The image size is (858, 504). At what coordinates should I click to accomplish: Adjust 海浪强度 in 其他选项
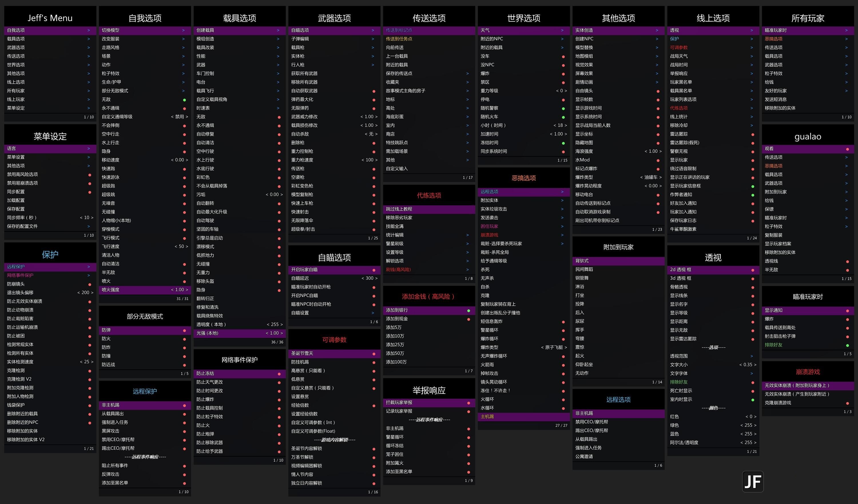pyautogui.click(x=653, y=151)
